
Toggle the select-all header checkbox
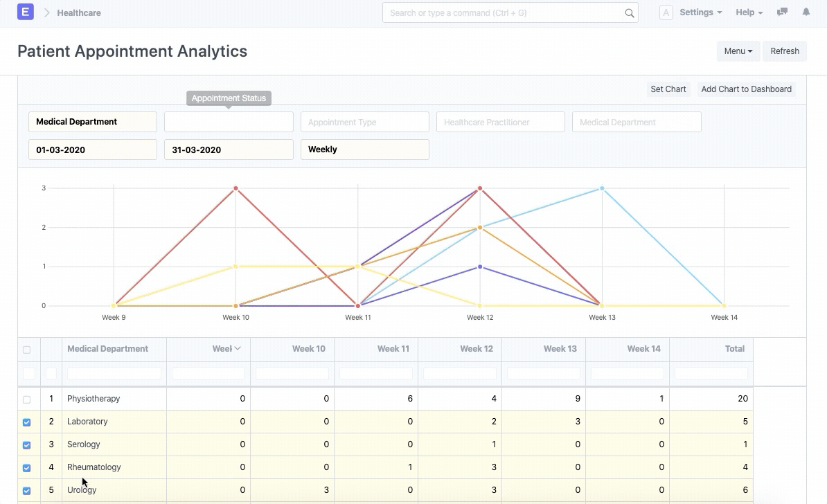point(27,350)
